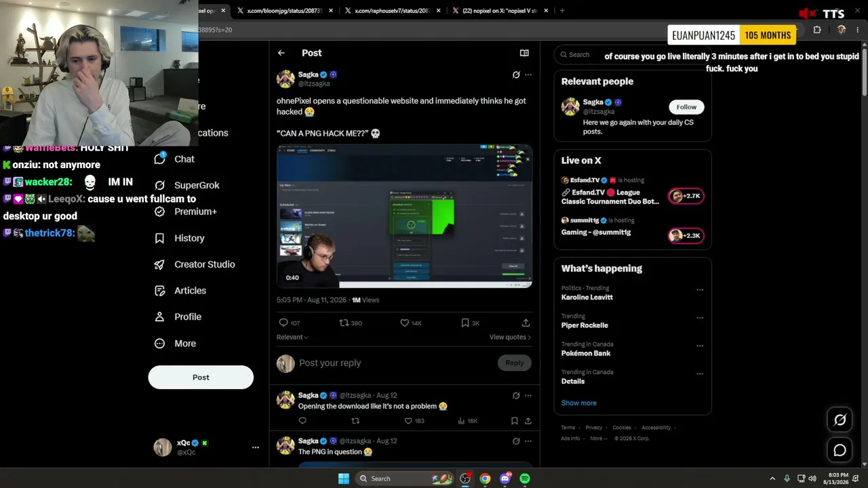The width and height of the screenshot is (868, 488).
Task: Click the grey Reply button
Action: [x=515, y=363]
